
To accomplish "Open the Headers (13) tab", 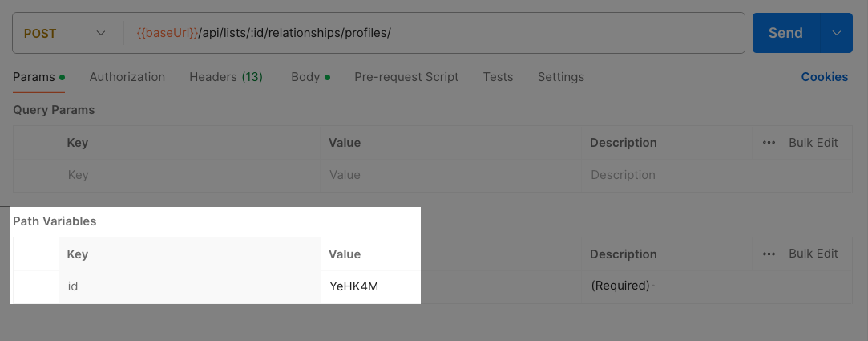I will [x=226, y=77].
